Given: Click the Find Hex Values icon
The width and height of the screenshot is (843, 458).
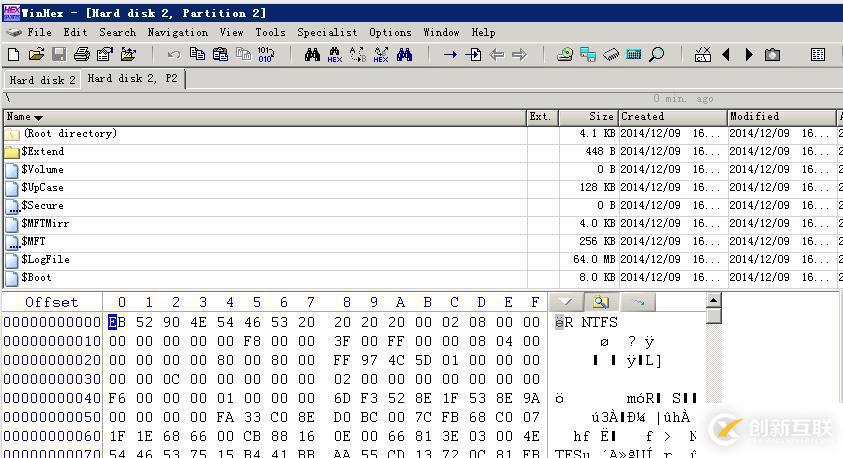Looking at the screenshot, I should (x=334, y=54).
